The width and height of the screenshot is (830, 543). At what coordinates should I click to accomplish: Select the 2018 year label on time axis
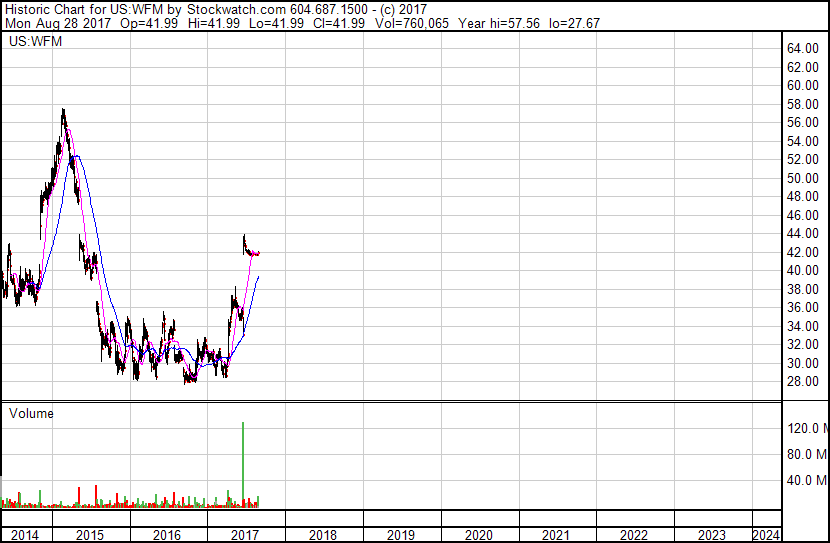pos(323,535)
